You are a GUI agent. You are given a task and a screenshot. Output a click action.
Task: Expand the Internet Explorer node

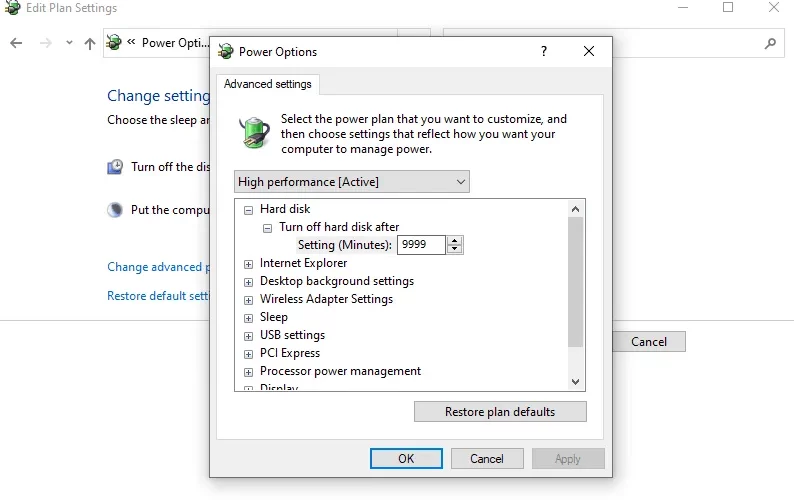(x=248, y=264)
